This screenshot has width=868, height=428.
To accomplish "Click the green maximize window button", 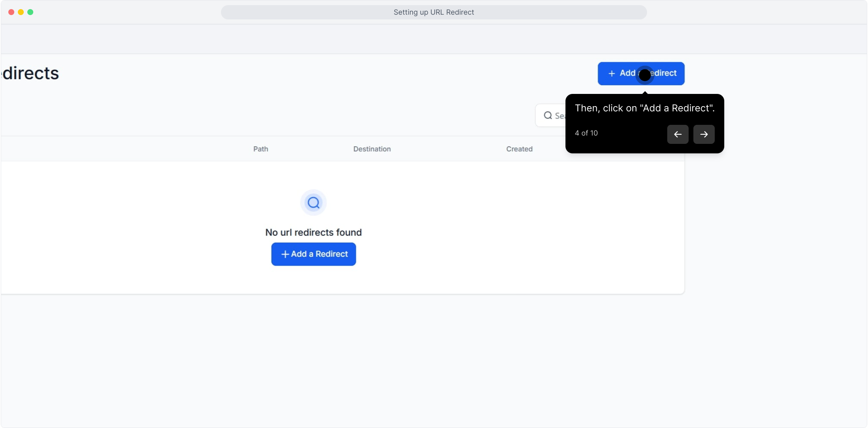I will (x=30, y=12).
